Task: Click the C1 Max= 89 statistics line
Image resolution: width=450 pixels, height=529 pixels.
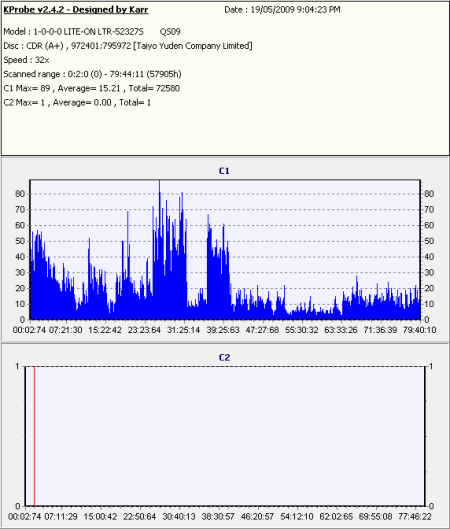Action: [x=91, y=88]
